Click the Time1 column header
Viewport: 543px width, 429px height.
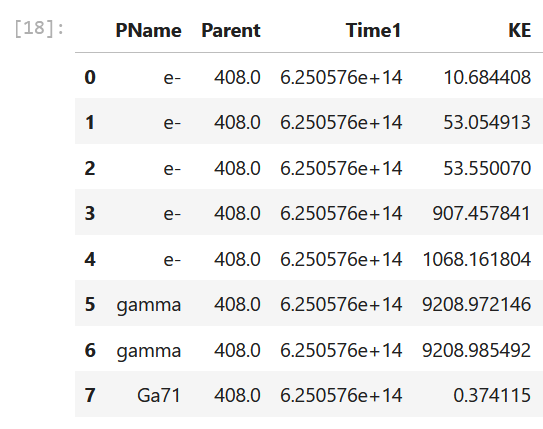373,30
